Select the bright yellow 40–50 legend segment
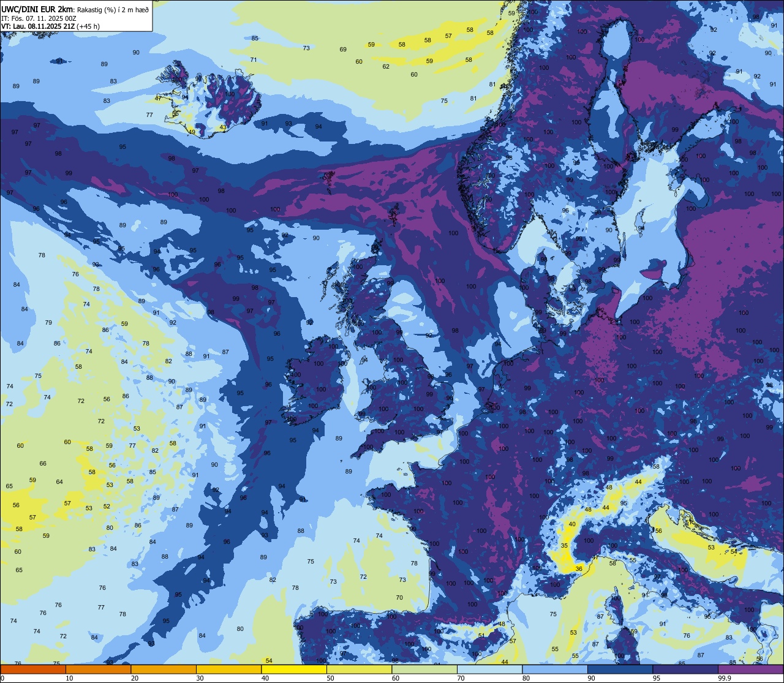784x683 pixels. (x=294, y=670)
